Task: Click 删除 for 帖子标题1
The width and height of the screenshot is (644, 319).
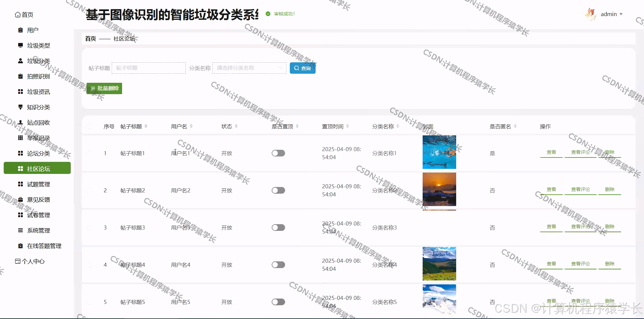Action: [x=609, y=152]
